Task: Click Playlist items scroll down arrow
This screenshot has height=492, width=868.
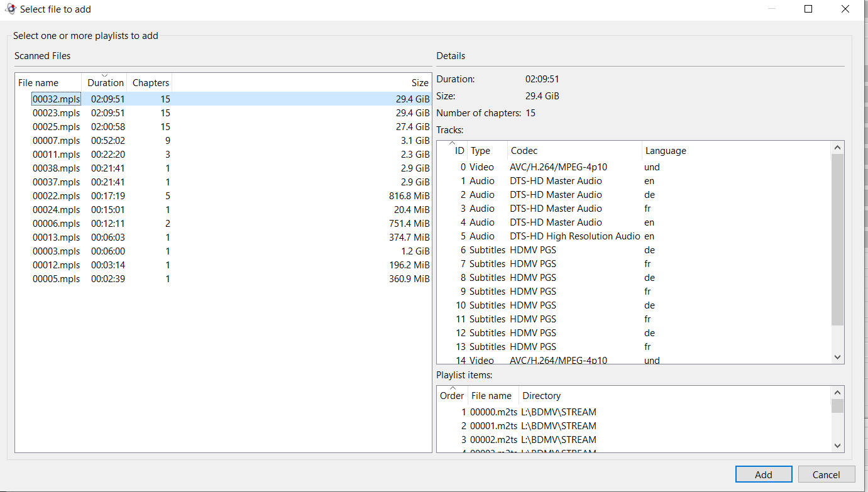Action: tap(837, 446)
